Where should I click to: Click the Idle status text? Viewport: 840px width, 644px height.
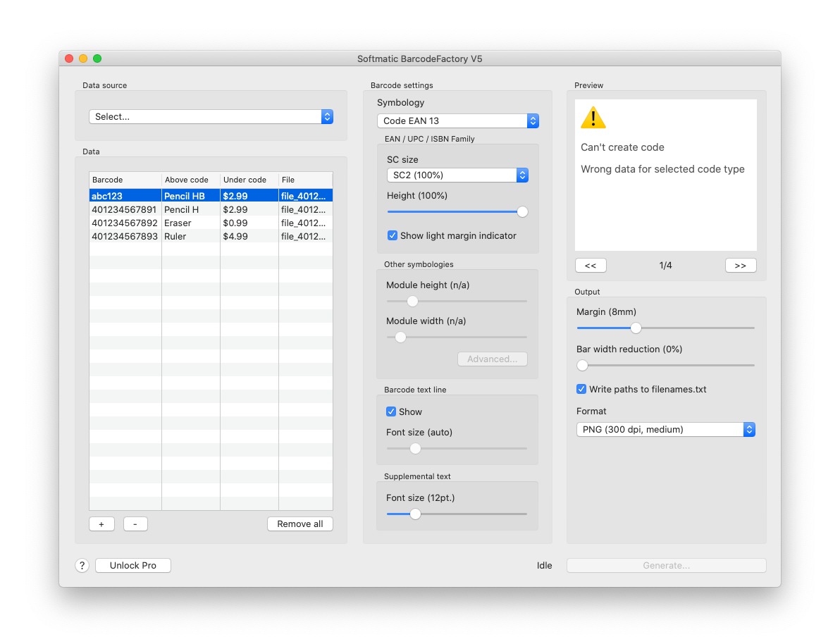544,565
